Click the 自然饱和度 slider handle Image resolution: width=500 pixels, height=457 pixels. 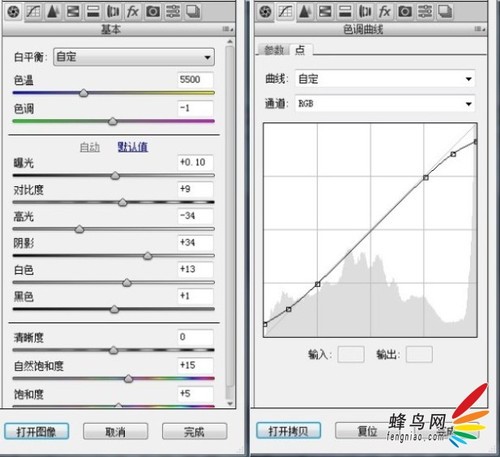click(x=128, y=378)
